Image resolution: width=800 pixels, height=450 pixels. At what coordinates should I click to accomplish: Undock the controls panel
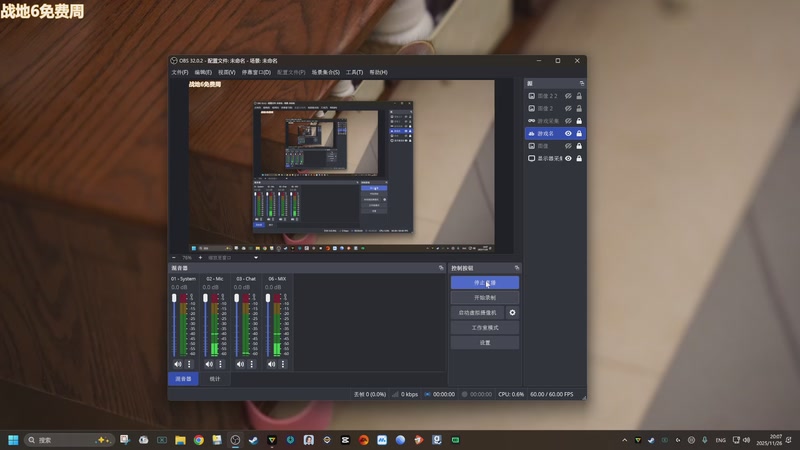pyautogui.click(x=517, y=268)
